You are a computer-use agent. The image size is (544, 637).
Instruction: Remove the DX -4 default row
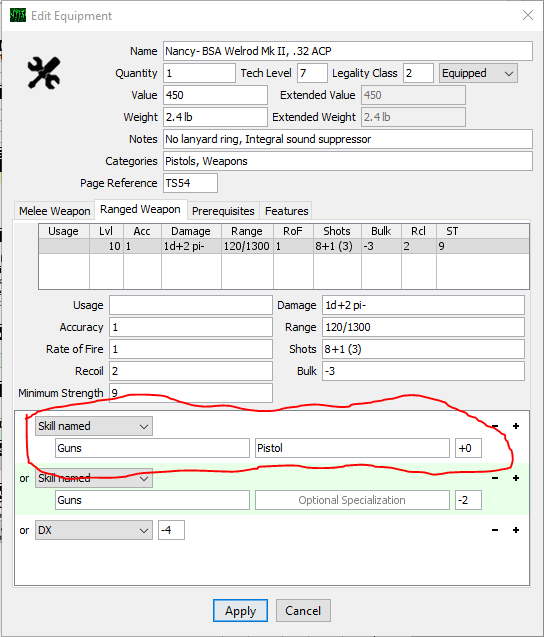pos(495,530)
